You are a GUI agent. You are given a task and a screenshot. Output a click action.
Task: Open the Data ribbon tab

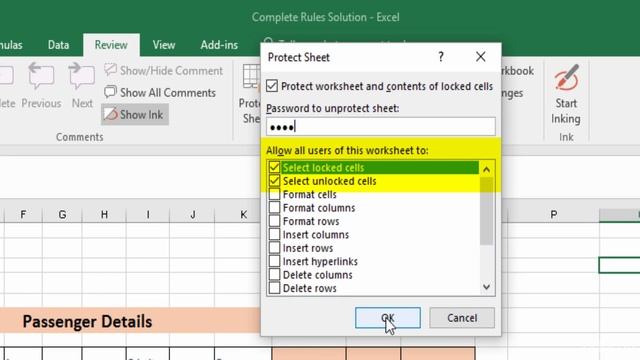pos(58,45)
